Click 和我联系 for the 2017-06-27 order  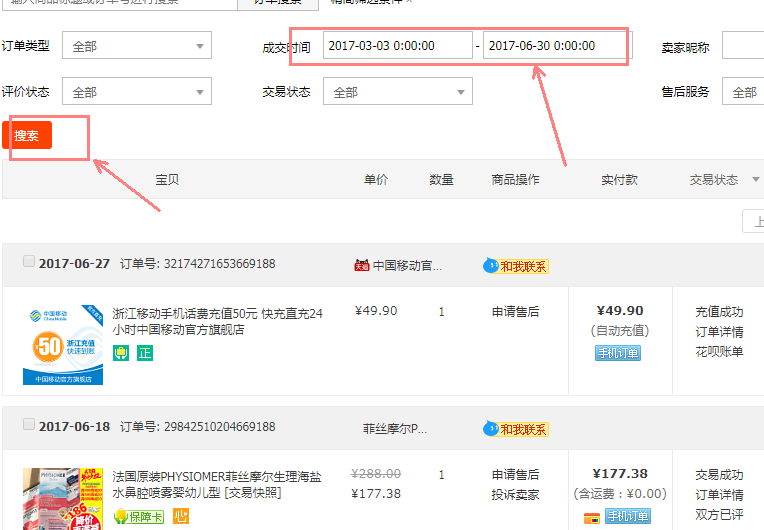tap(516, 266)
